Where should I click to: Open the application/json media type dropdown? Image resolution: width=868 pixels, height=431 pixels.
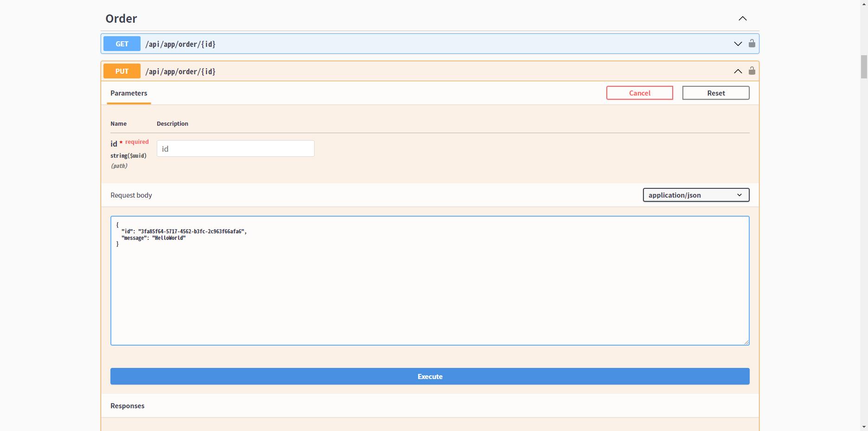695,195
